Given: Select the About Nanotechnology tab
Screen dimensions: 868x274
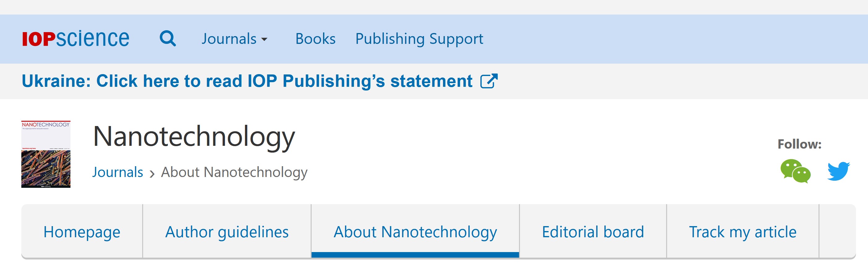Looking at the screenshot, I should (415, 232).
